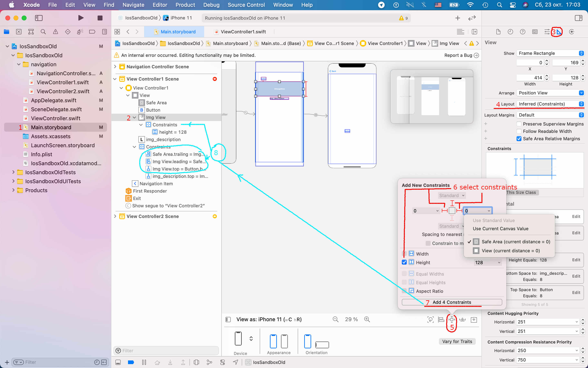Click the Embed In toolbar button
588x368 pixels.
coord(474,319)
